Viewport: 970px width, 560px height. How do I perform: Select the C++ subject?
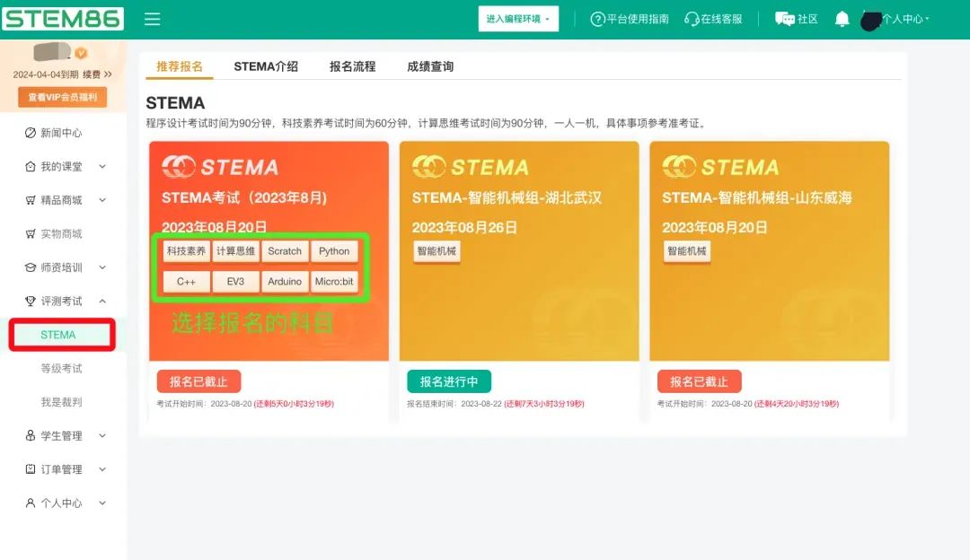click(186, 281)
